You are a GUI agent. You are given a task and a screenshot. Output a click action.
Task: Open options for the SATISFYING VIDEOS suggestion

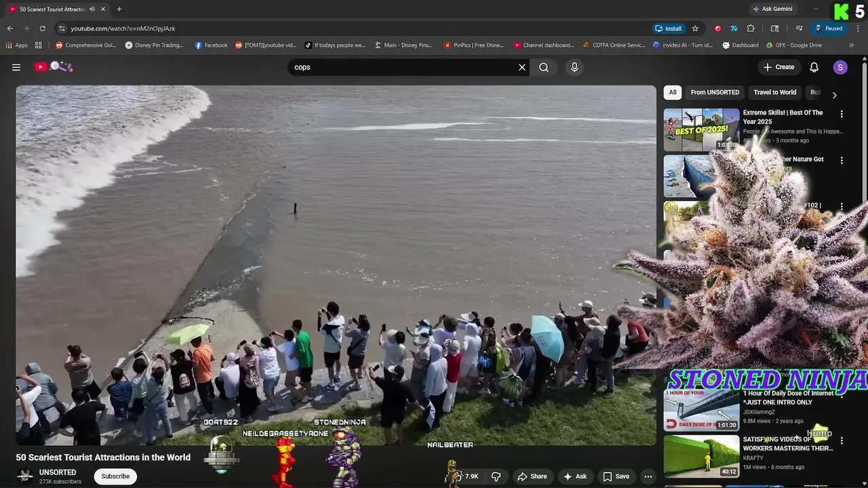tap(842, 441)
